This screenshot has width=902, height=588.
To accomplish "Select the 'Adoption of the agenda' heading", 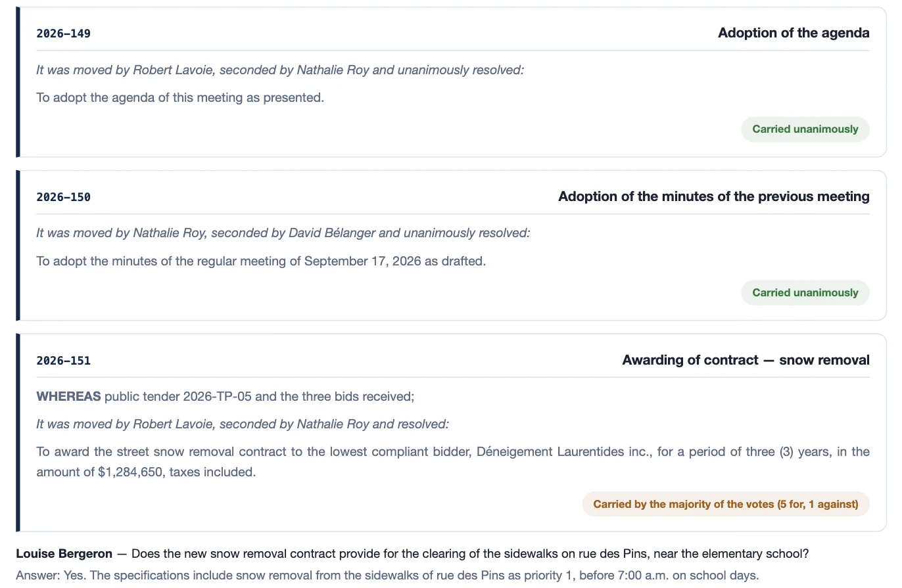I will click(x=794, y=33).
